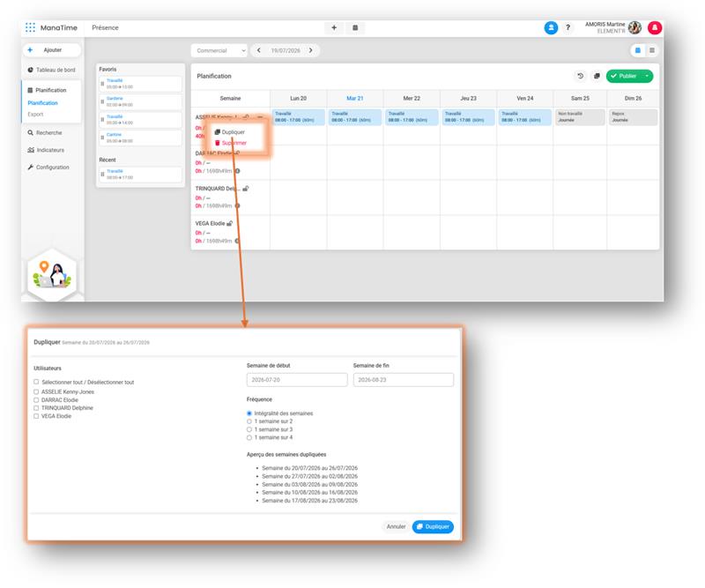705x588 pixels.
Task: Toggle the 'Sélectionner tout / Désélectionner tout' checkbox
Action: [36, 382]
